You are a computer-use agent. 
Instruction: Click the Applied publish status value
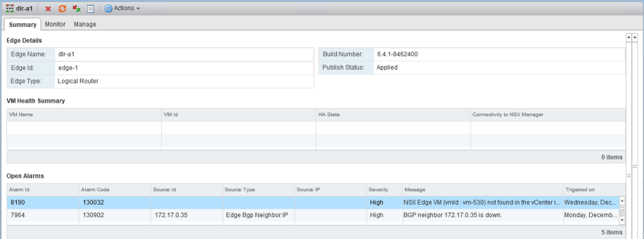coord(387,67)
